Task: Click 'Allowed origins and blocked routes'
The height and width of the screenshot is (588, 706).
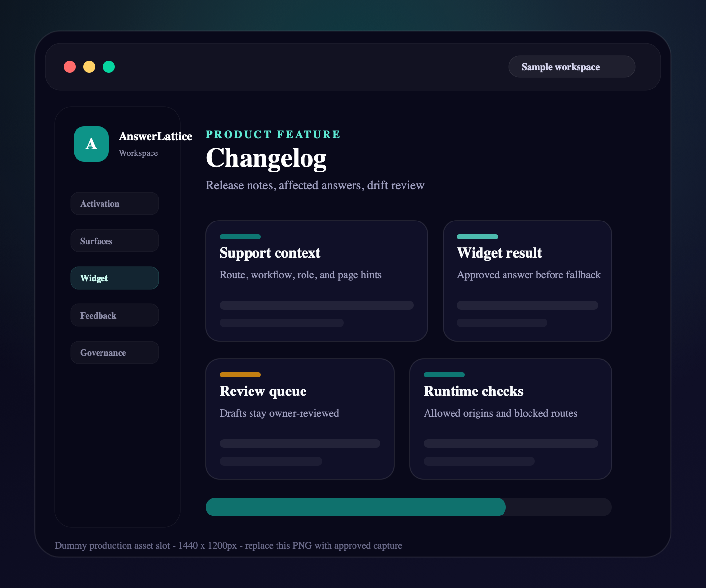Action: (500, 413)
